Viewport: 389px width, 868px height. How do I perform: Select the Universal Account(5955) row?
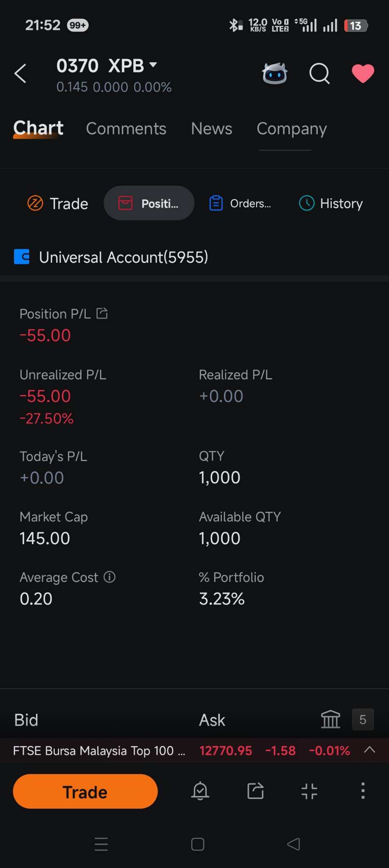pyautogui.click(x=194, y=257)
